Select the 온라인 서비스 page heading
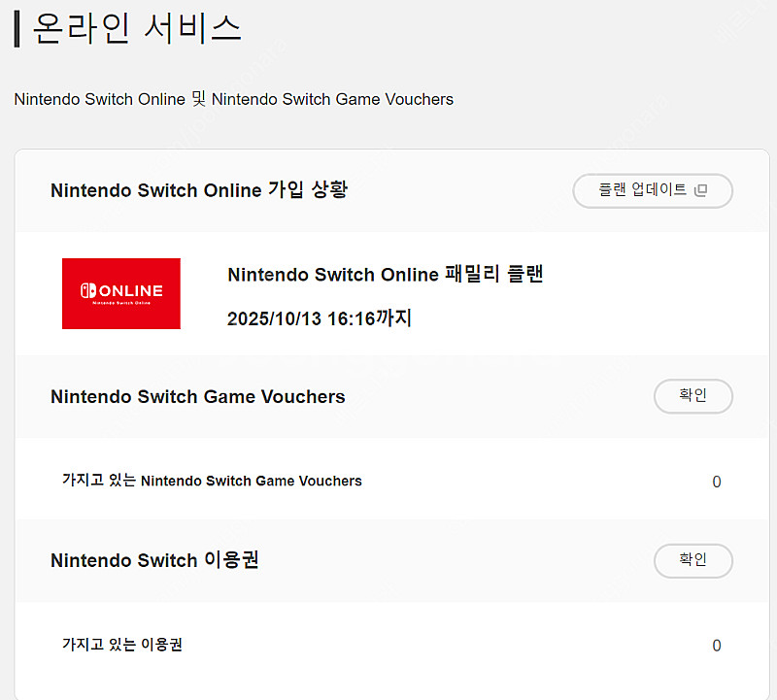The width and height of the screenshot is (777, 700). click(137, 28)
